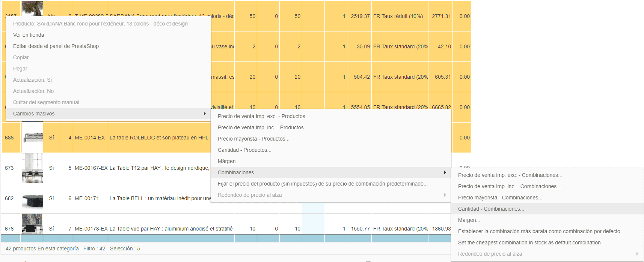
Task: Toggle the Sí status for product 682
Action: [51, 198]
